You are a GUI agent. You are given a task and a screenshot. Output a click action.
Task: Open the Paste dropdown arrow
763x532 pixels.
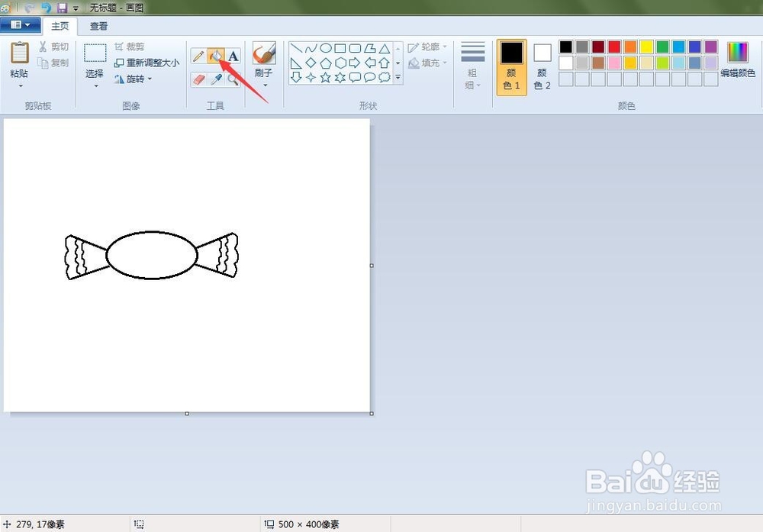click(x=21, y=86)
